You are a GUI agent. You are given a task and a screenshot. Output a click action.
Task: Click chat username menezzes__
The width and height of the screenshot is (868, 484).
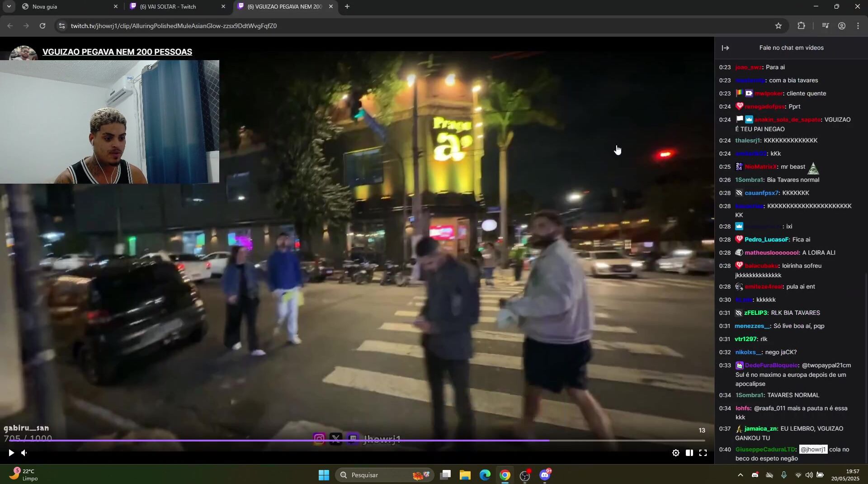pyautogui.click(x=752, y=326)
